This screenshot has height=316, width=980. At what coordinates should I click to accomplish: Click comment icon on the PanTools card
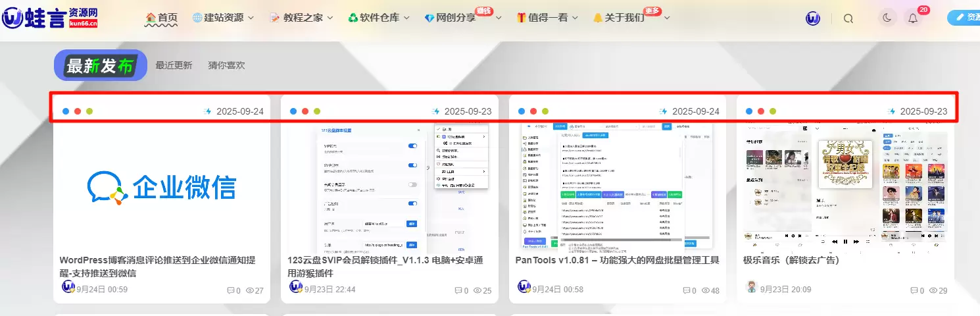click(x=687, y=290)
